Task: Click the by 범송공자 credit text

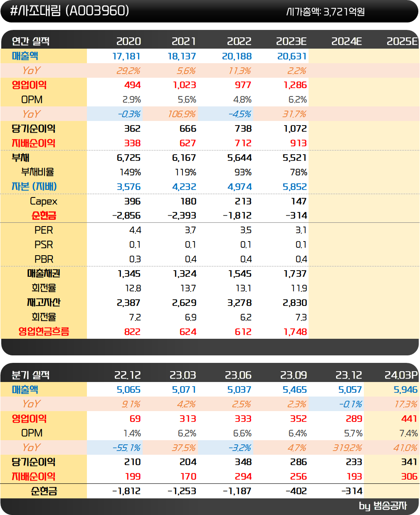Action: (383, 506)
